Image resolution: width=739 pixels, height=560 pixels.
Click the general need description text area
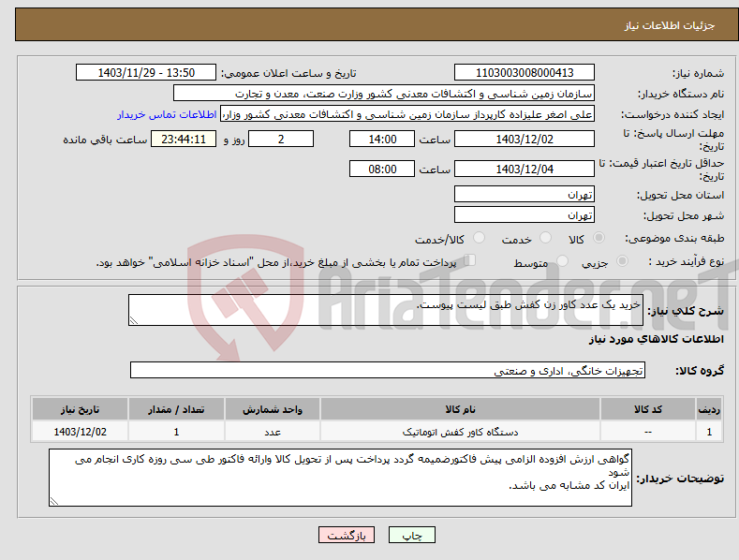point(386,310)
